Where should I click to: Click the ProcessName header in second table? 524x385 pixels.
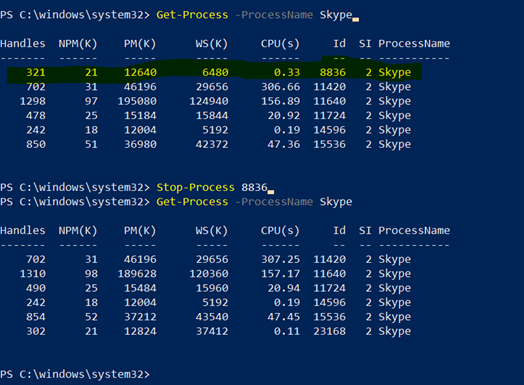(x=414, y=231)
